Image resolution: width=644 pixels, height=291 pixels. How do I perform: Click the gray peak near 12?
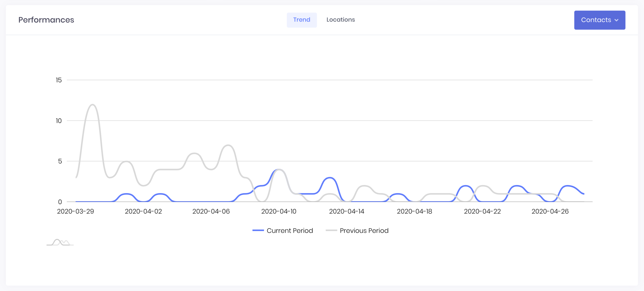[x=93, y=105]
